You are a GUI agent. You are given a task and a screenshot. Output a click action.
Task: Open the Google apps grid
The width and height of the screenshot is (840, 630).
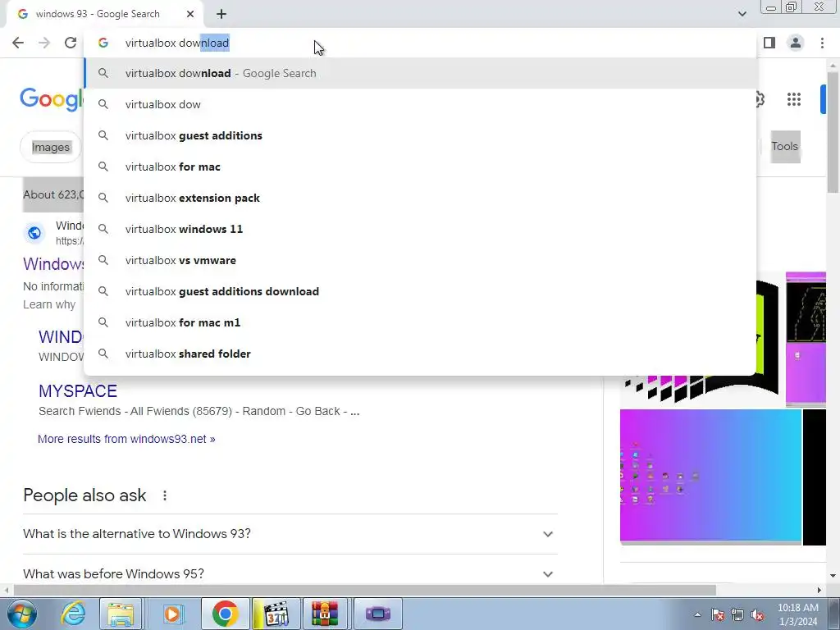794,99
